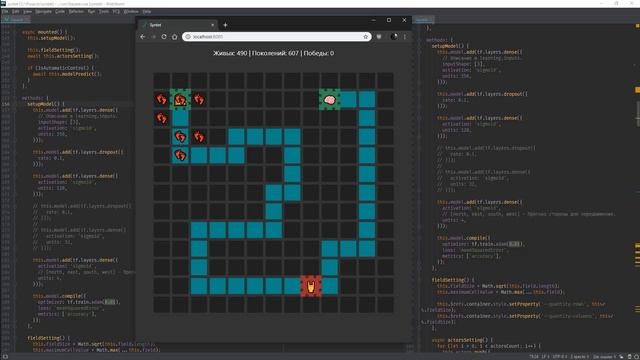Image resolution: width=640 pixels, height=360 pixels.
Task: Maximize the browser window
Action: click(x=389, y=20)
